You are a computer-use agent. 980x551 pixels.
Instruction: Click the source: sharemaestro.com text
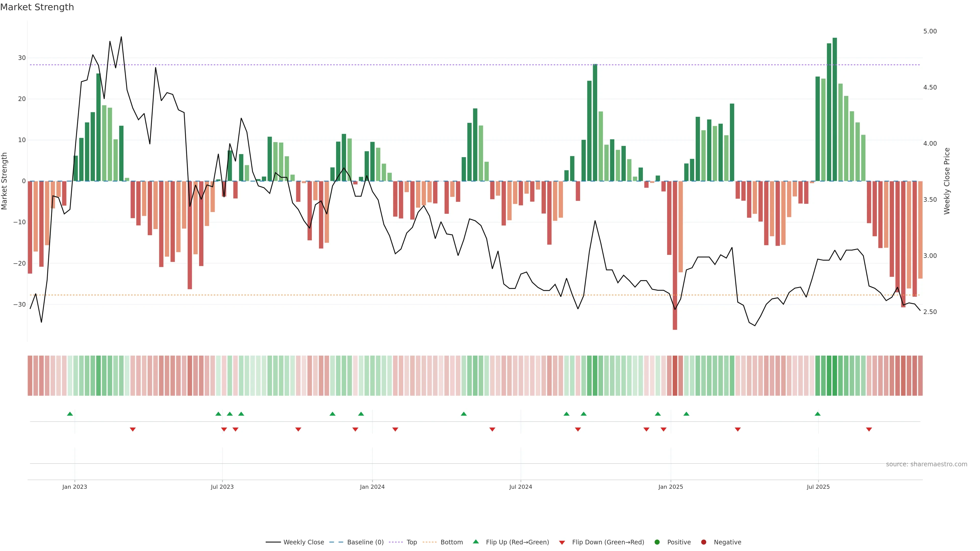pos(926,464)
